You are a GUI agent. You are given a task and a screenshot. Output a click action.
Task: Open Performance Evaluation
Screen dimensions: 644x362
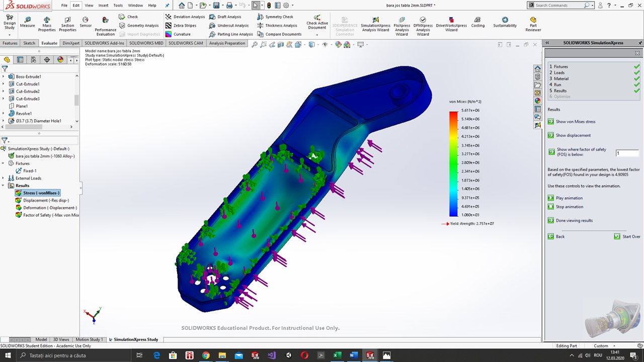(x=105, y=26)
